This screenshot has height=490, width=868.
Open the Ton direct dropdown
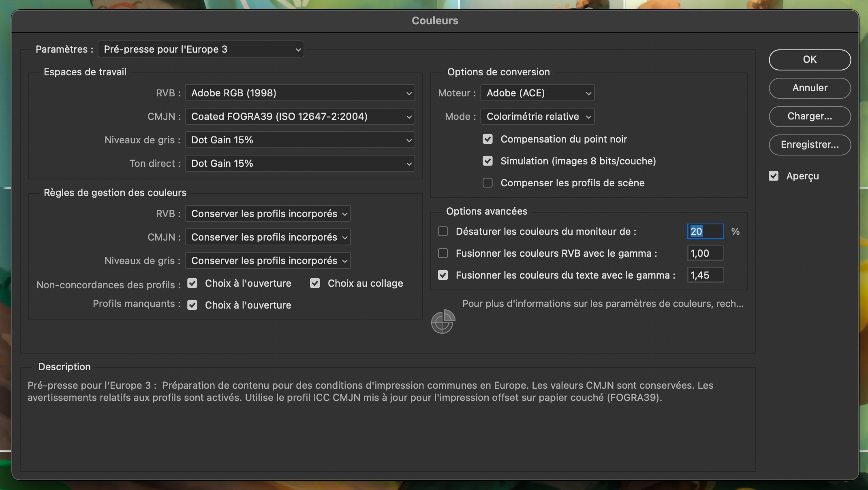[x=299, y=163]
